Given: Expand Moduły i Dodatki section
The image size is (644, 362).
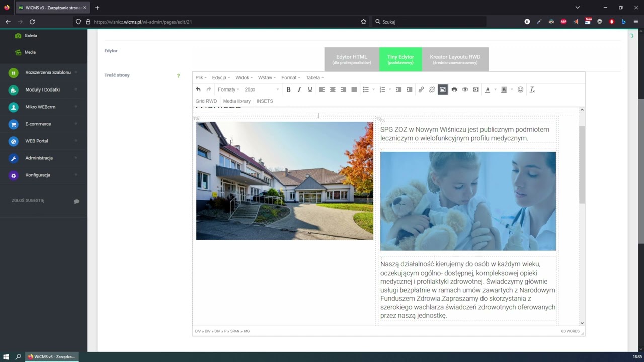Looking at the screenshot, I should (x=43, y=90).
